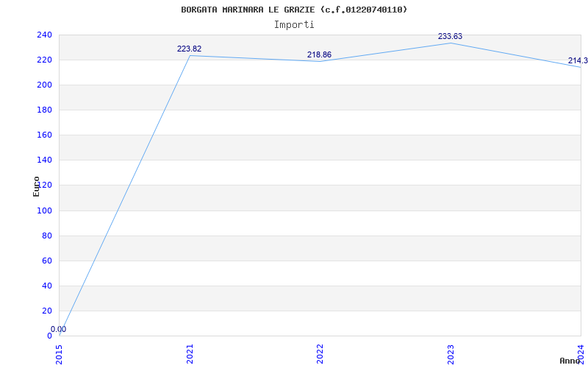Image resolution: width=588 pixels, height=368 pixels.
Task: Click the 2021 data point on the line
Action: click(x=190, y=56)
